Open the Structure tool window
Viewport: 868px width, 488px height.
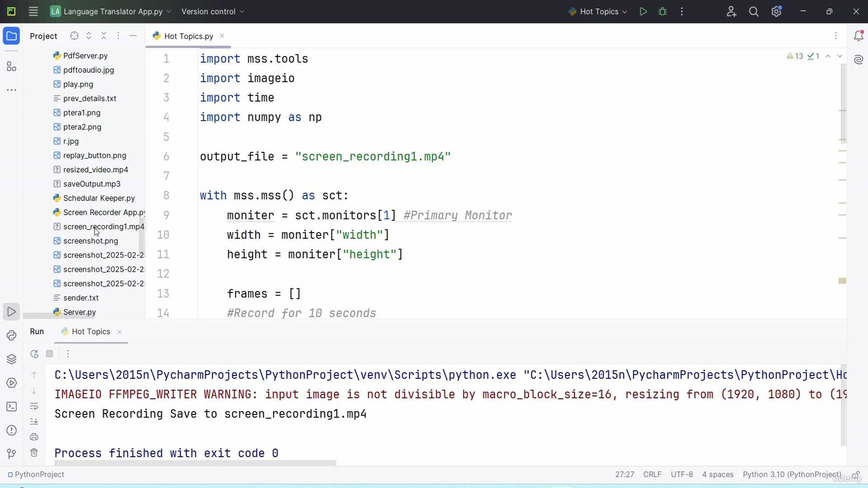(x=11, y=67)
